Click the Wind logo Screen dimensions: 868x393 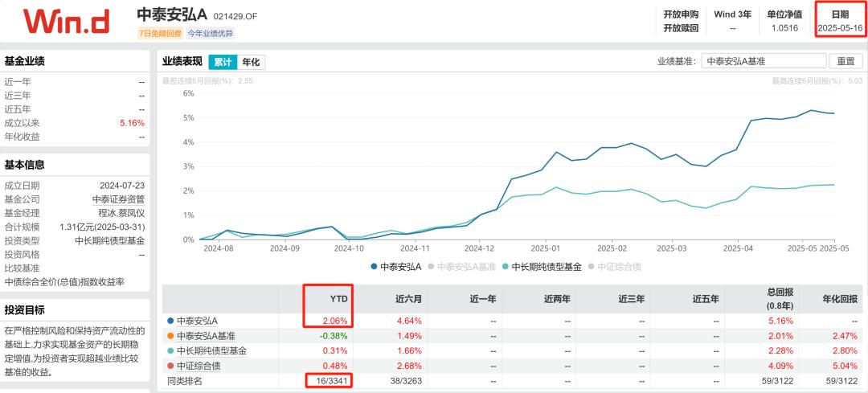tap(66, 21)
